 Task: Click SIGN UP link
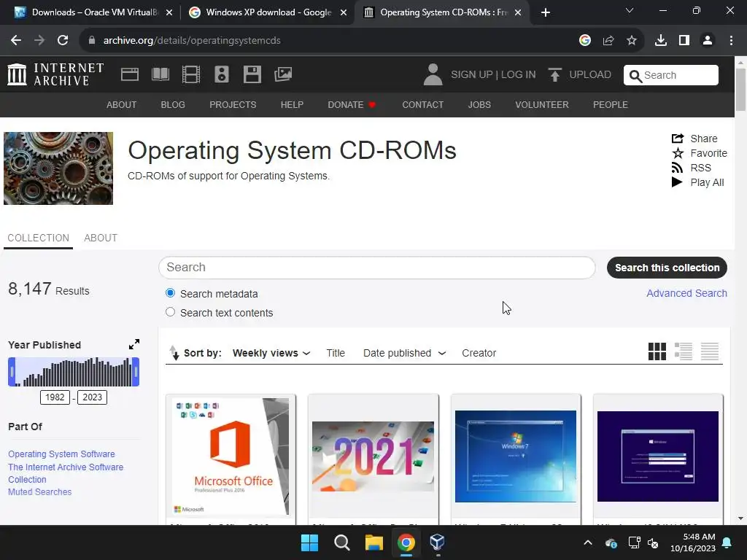472,75
